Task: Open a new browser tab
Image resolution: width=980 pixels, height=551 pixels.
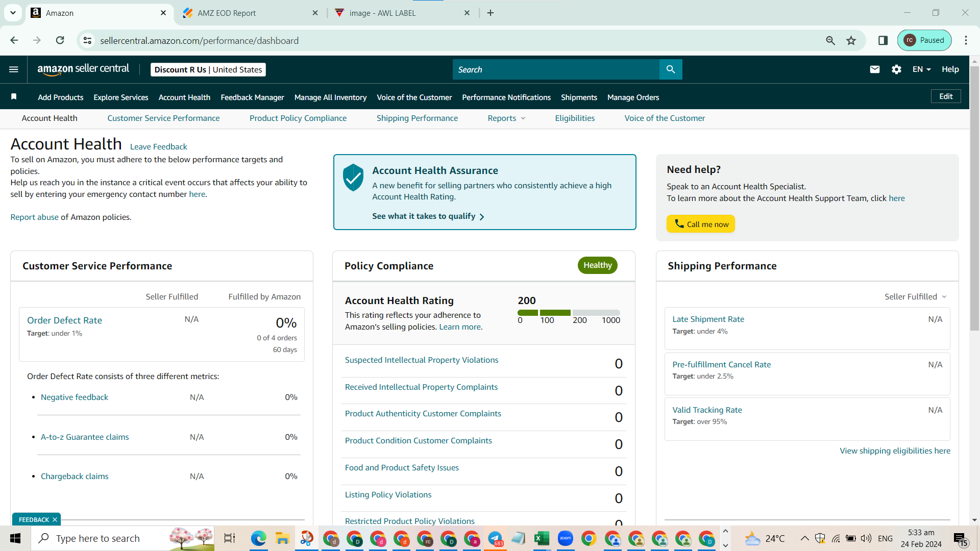Action: coord(491,13)
